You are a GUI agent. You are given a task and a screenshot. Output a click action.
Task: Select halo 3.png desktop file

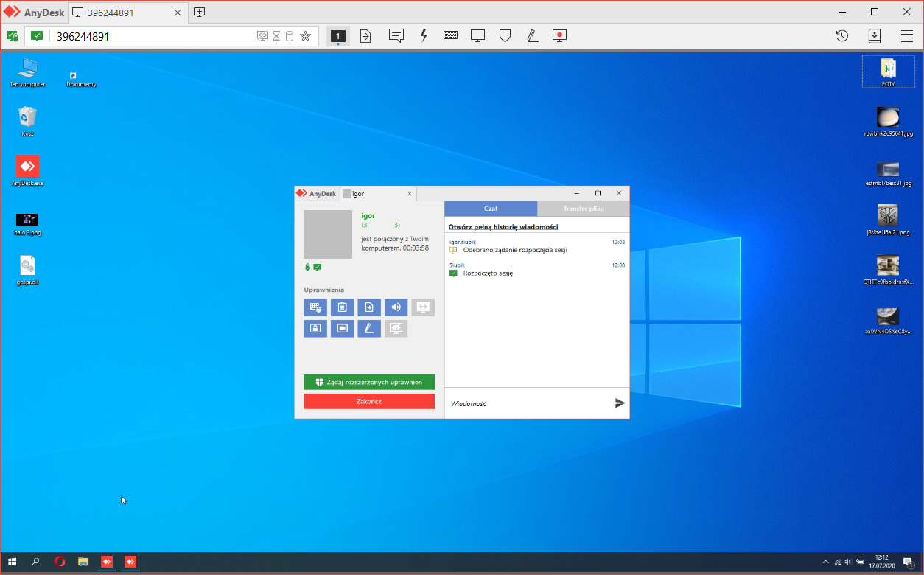click(27, 223)
